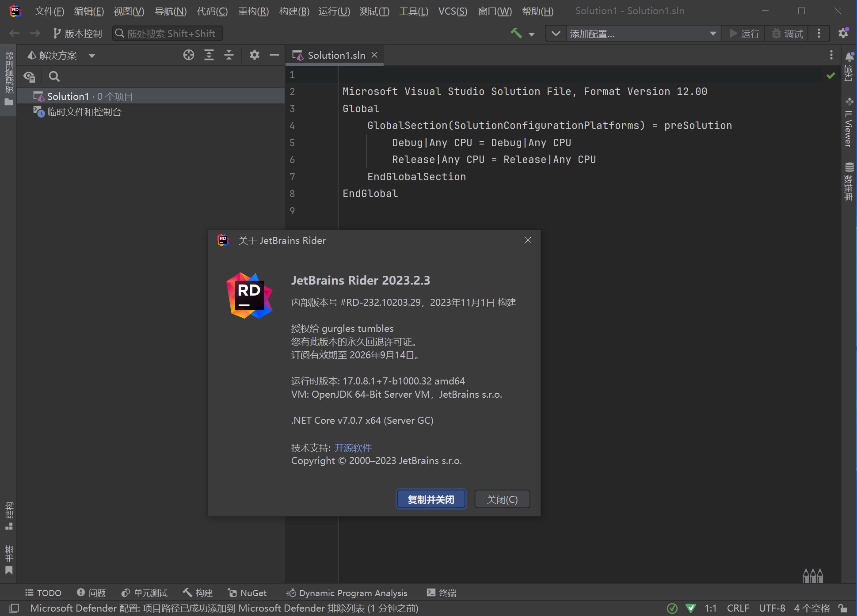Open Dynamic Program Analysis tool window
The image size is (857, 616).
(347, 593)
